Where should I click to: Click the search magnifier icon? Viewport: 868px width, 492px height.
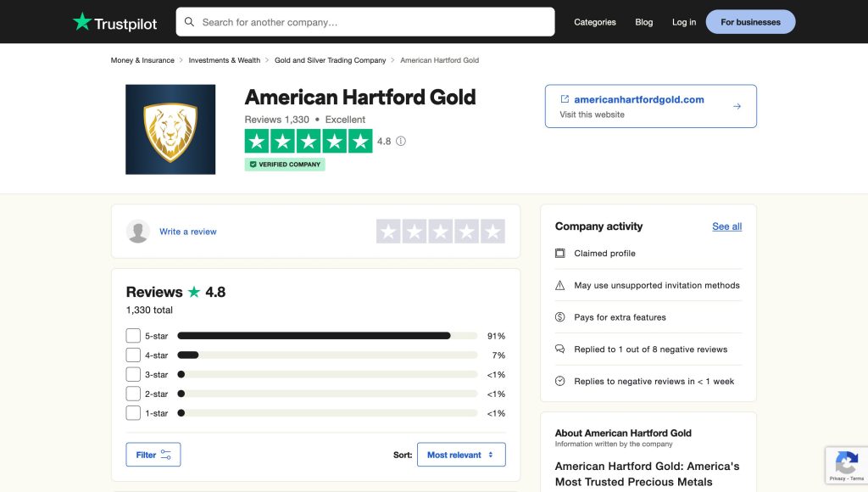[x=189, y=22]
